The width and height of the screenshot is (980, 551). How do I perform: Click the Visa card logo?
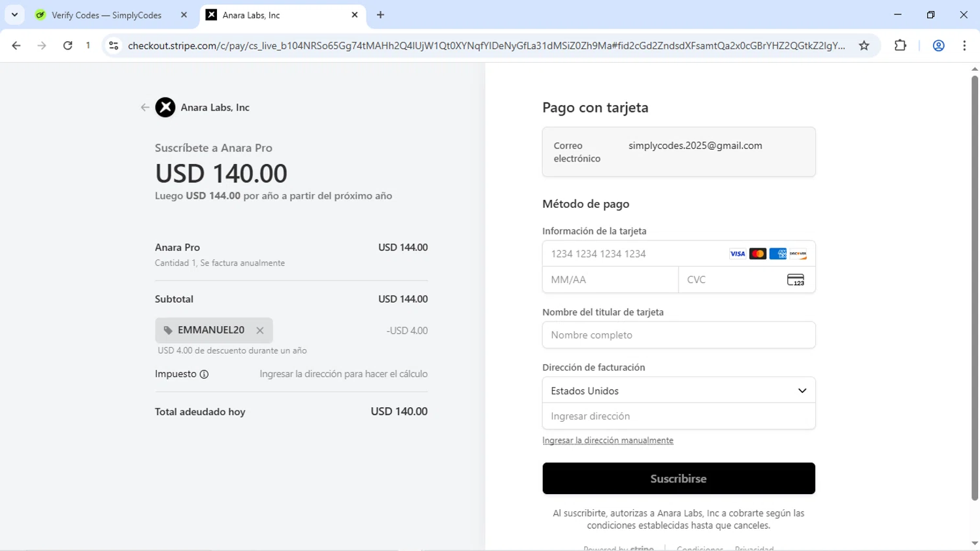(738, 254)
